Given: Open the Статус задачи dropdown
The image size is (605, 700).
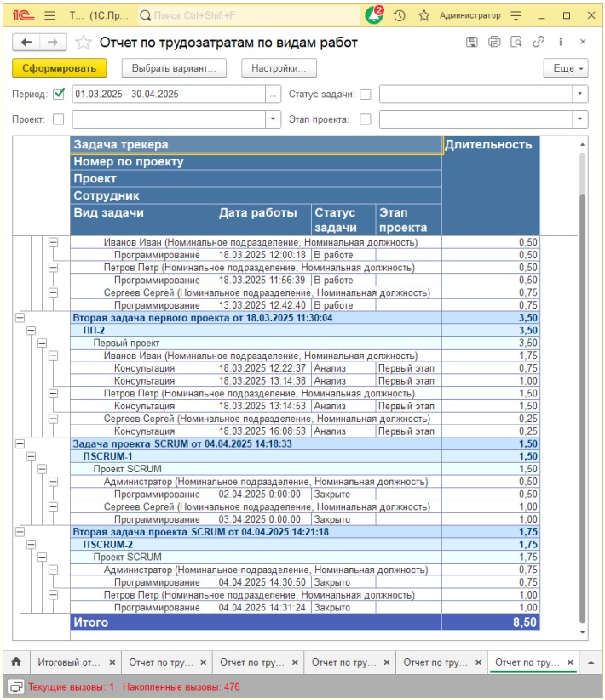Looking at the screenshot, I should [580, 94].
